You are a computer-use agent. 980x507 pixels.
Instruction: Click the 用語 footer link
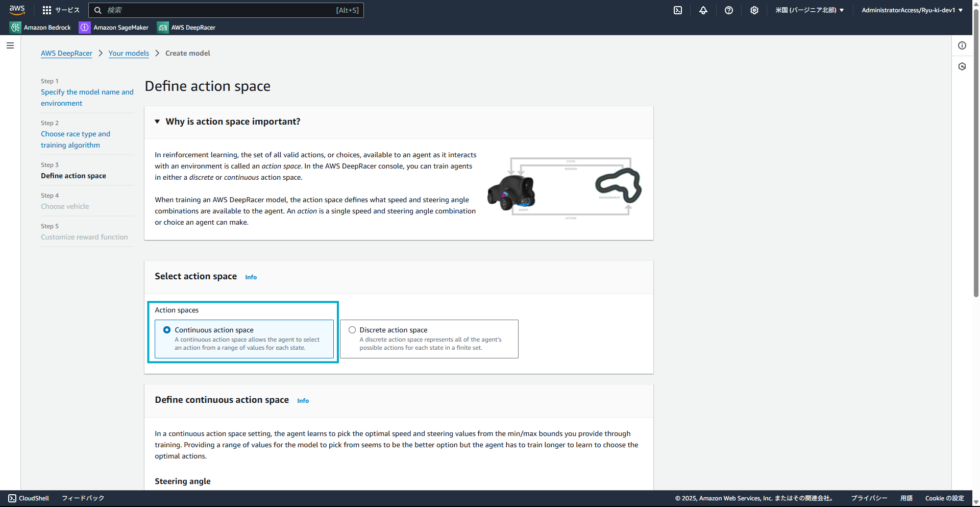906,498
